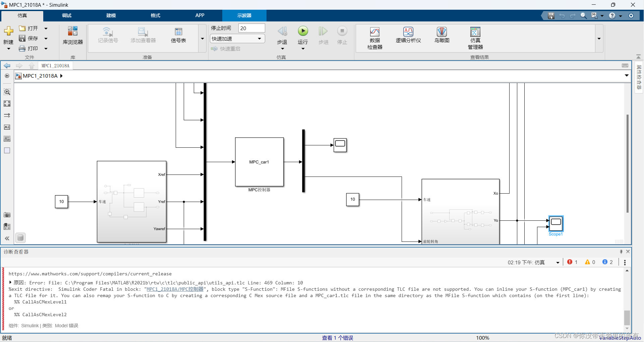Click the stop time (停止时间) input field
Image resolution: width=644 pixels, height=342 pixels.
tap(251, 28)
